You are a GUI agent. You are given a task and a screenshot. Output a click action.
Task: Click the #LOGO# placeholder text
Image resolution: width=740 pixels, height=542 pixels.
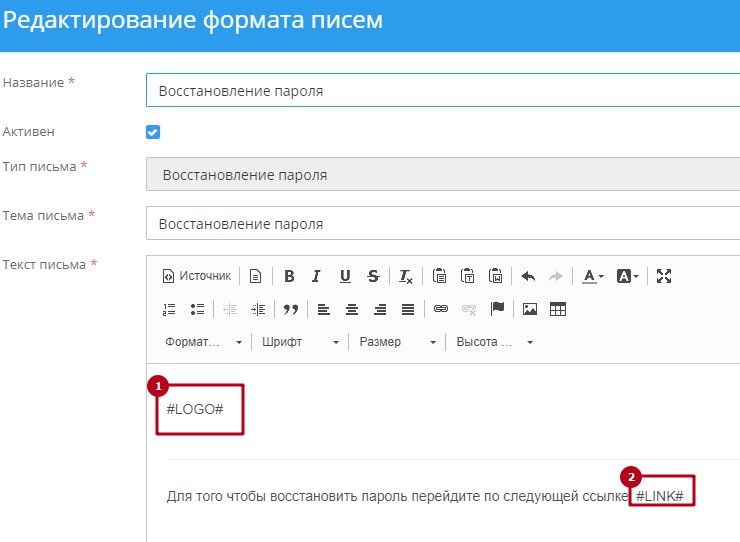coord(195,409)
